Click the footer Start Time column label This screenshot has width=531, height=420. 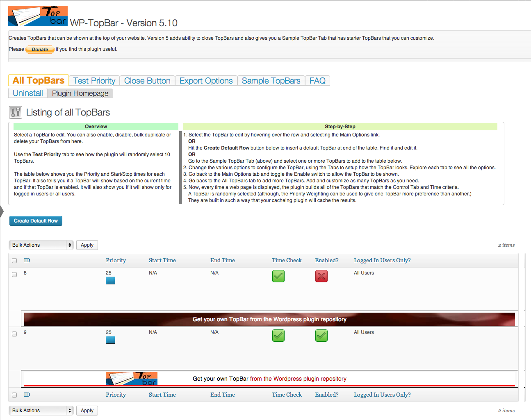(x=162, y=395)
